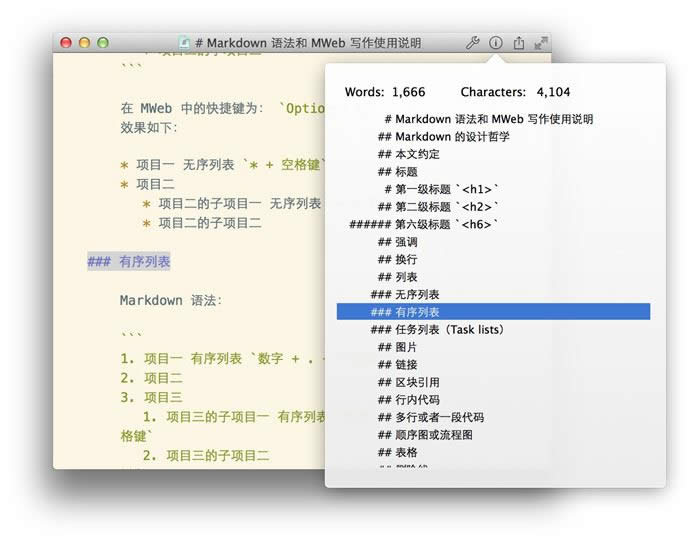This screenshot has height=542, width=700.
Task: Go to '## 本文约定' heading
Action: [408, 154]
